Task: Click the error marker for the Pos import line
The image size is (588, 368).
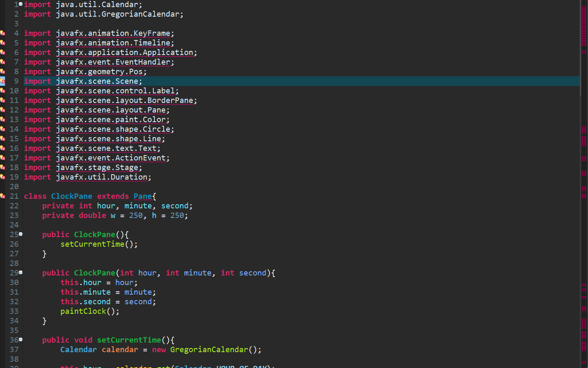Action: (x=2, y=72)
